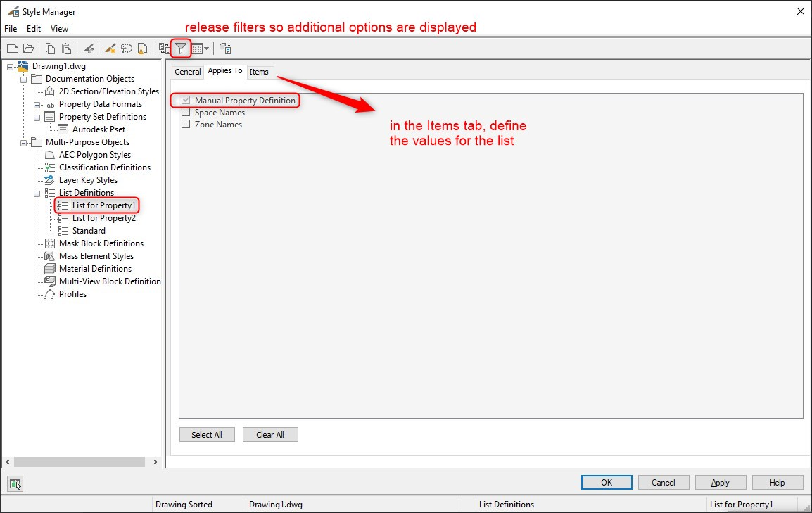
Task: Click the Apply button
Action: pyautogui.click(x=721, y=483)
